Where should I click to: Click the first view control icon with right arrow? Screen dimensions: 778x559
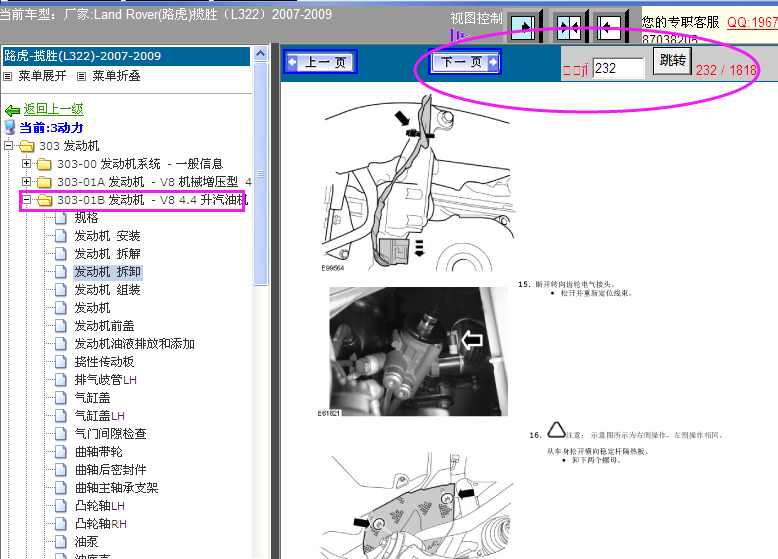(x=523, y=27)
